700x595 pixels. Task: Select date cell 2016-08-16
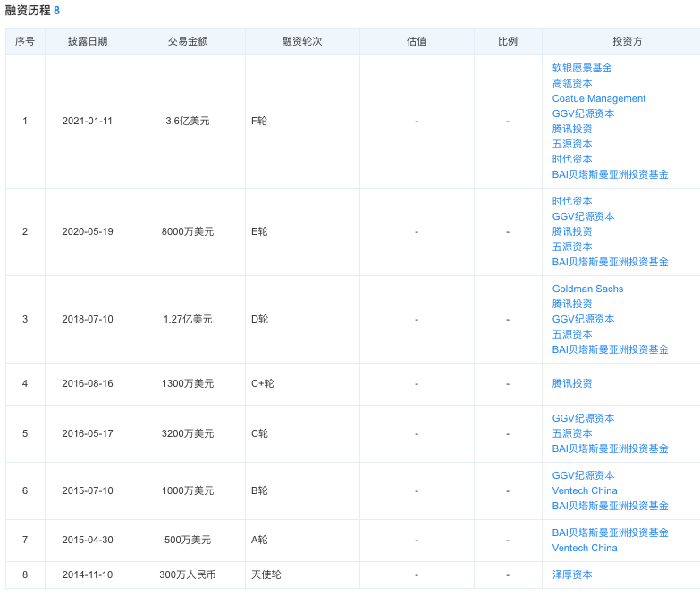(88, 383)
